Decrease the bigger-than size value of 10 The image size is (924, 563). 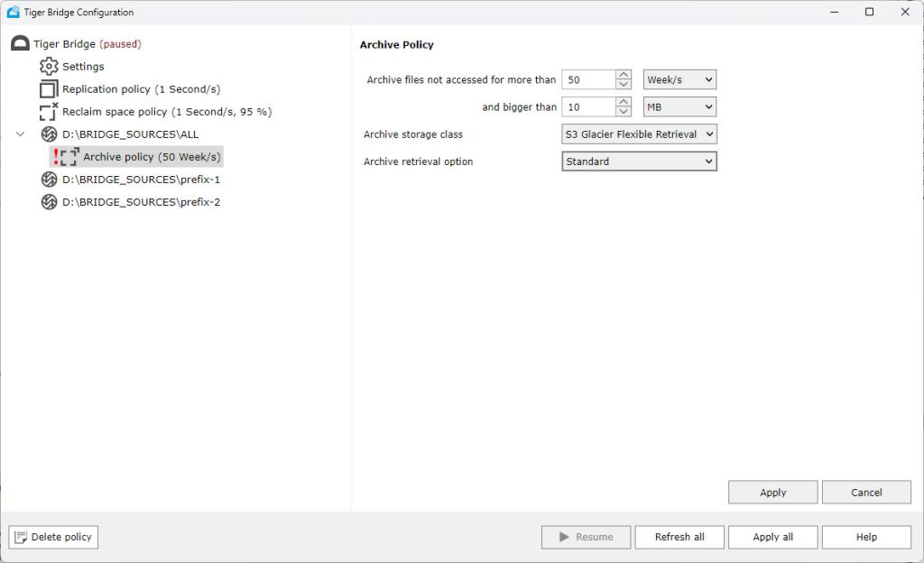click(624, 112)
